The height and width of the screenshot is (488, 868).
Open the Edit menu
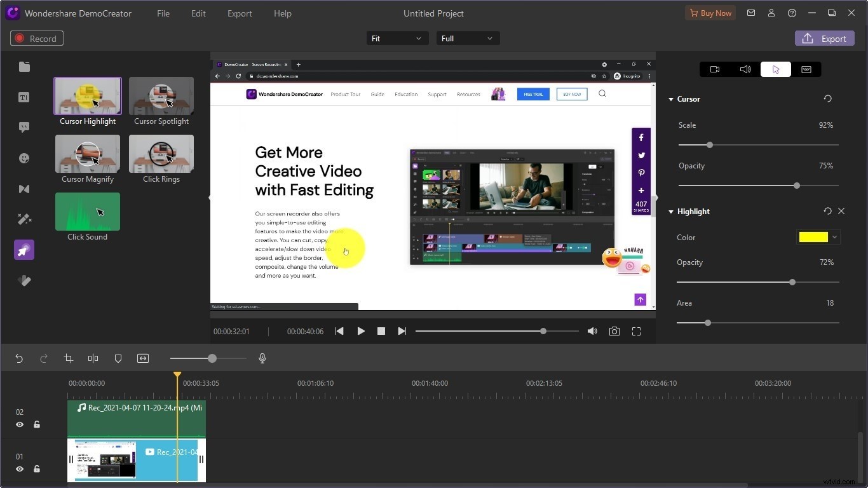198,13
